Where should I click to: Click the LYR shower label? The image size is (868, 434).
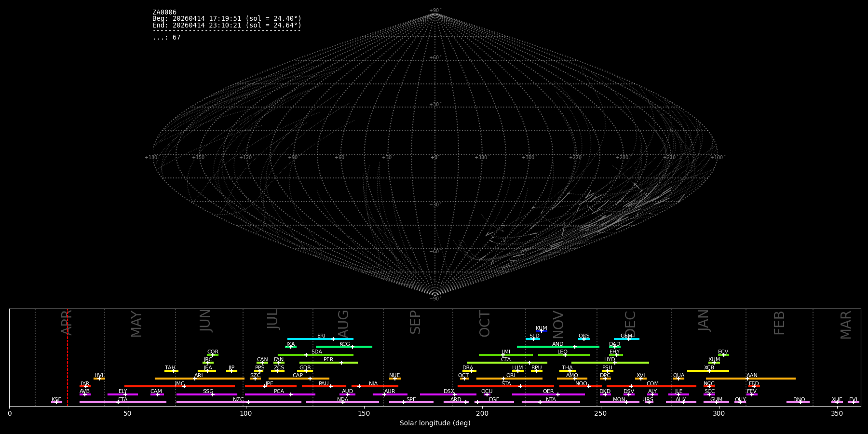click(x=85, y=384)
